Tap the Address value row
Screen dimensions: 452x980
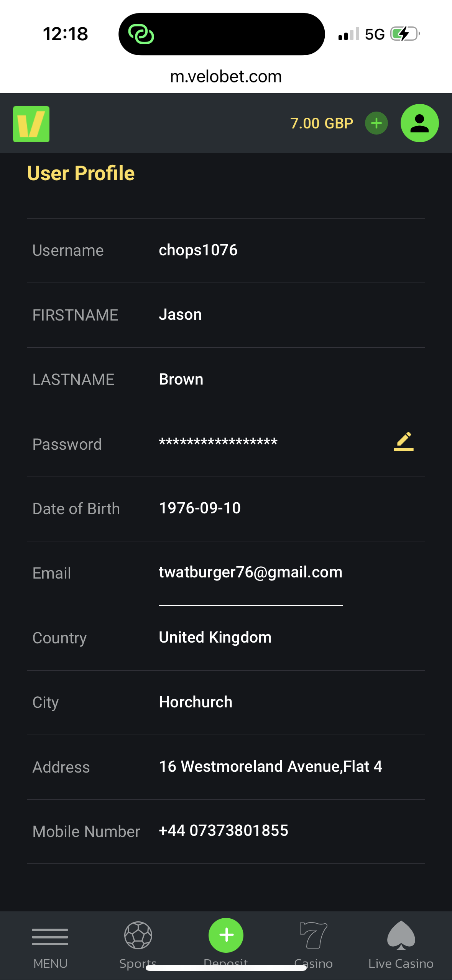tap(270, 766)
